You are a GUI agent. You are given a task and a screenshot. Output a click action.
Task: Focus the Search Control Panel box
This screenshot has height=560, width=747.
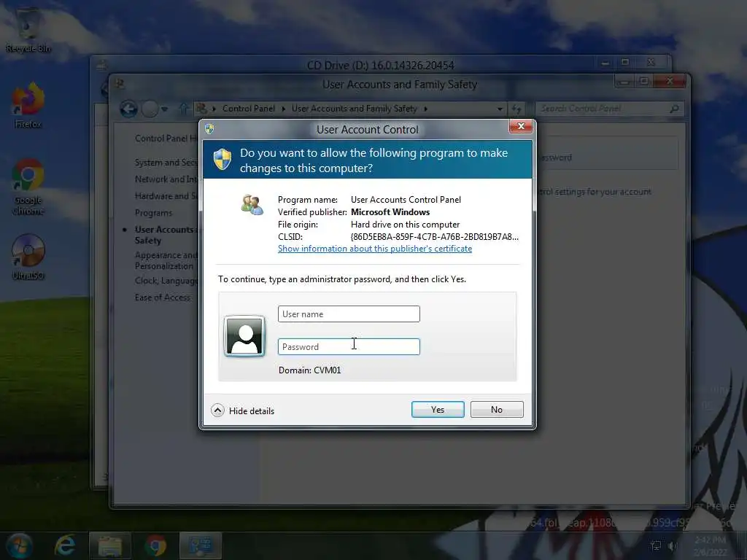pyautogui.click(x=610, y=109)
